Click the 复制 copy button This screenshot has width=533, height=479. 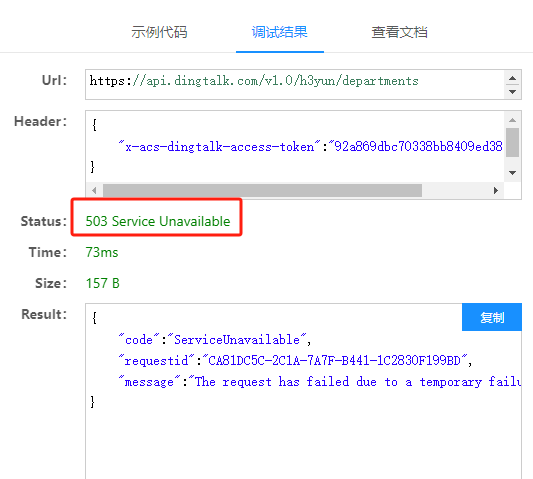click(492, 317)
